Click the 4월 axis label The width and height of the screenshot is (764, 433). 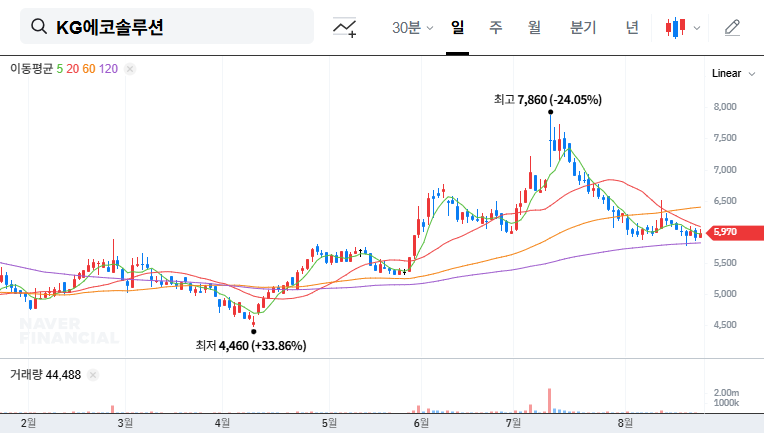point(222,423)
